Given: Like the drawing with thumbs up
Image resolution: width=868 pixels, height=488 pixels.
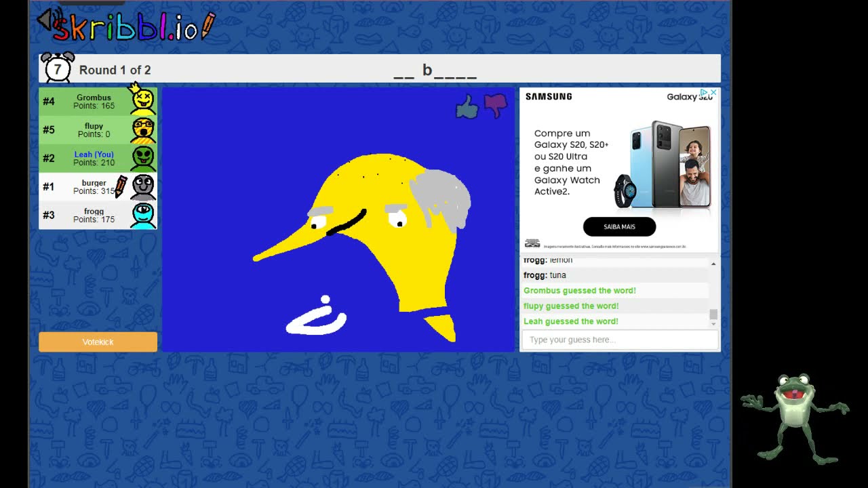Looking at the screenshot, I should (467, 106).
